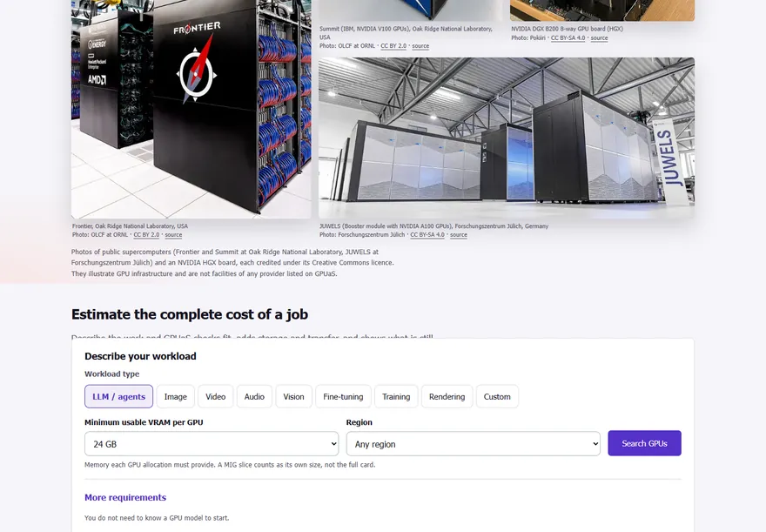
Task: Follow source link under NVIDIA DGX caption
Action: pos(600,37)
